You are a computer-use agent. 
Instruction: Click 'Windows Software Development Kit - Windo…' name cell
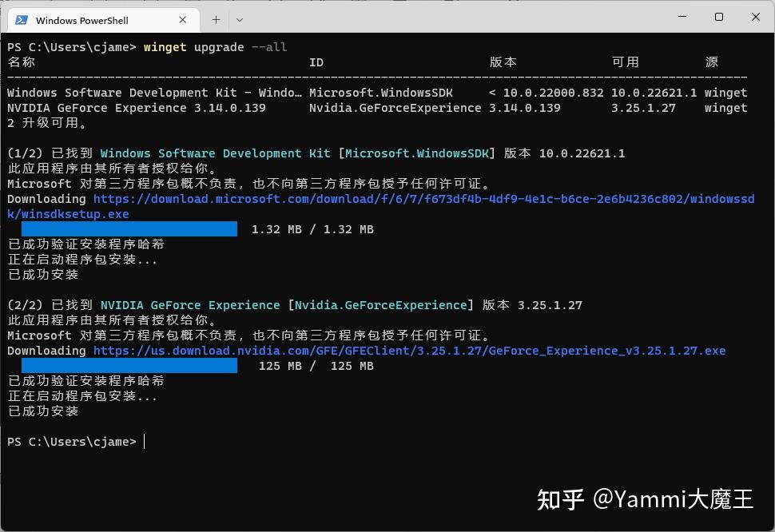pos(154,93)
